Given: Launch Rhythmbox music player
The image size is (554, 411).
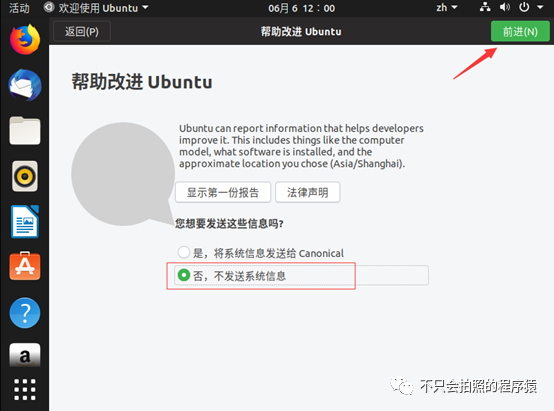Looking at the screenshot, I should coord(25,176).
